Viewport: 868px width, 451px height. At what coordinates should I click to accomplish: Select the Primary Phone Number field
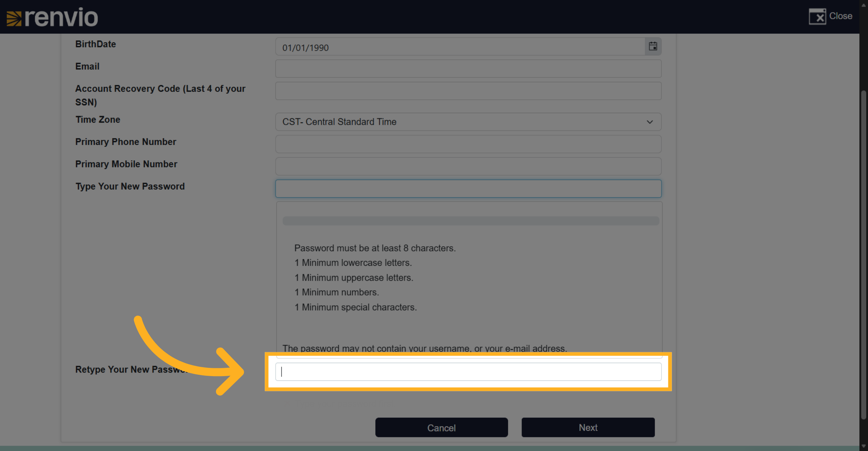click(468, 144)
